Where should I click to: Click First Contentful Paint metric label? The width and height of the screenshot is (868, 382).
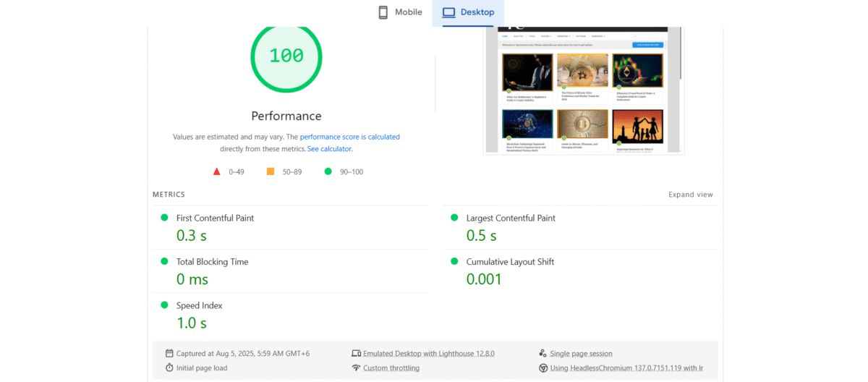[x=215, y=218]
